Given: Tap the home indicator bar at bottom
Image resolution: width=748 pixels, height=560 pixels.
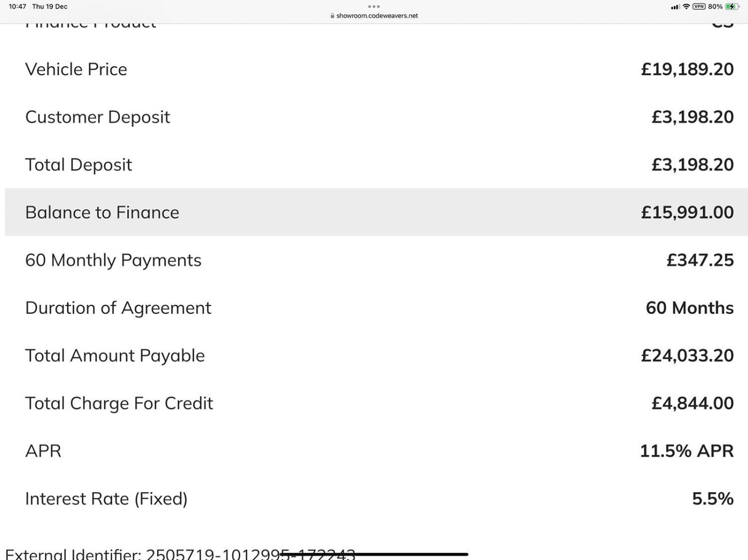Looking at the screenshot, I should [x=374, y=555].
